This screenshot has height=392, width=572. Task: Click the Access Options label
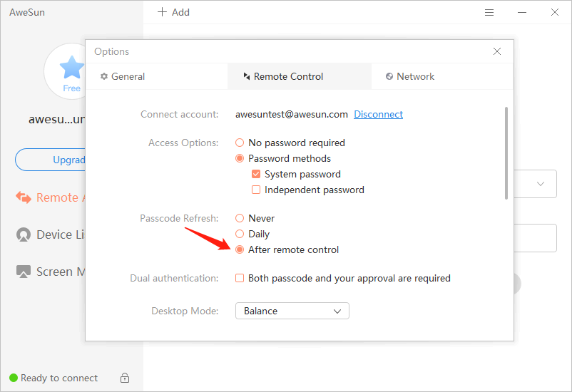(183, 143)
